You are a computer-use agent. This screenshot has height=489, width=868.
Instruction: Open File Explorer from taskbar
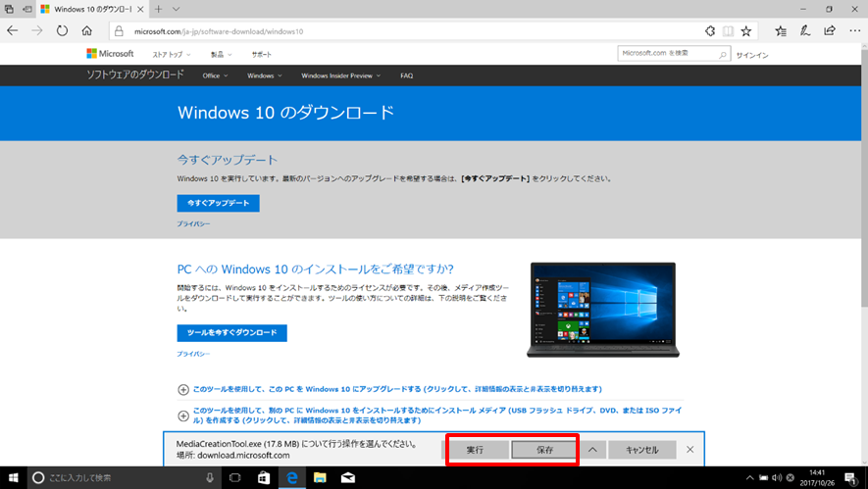(x=320, y=477)
